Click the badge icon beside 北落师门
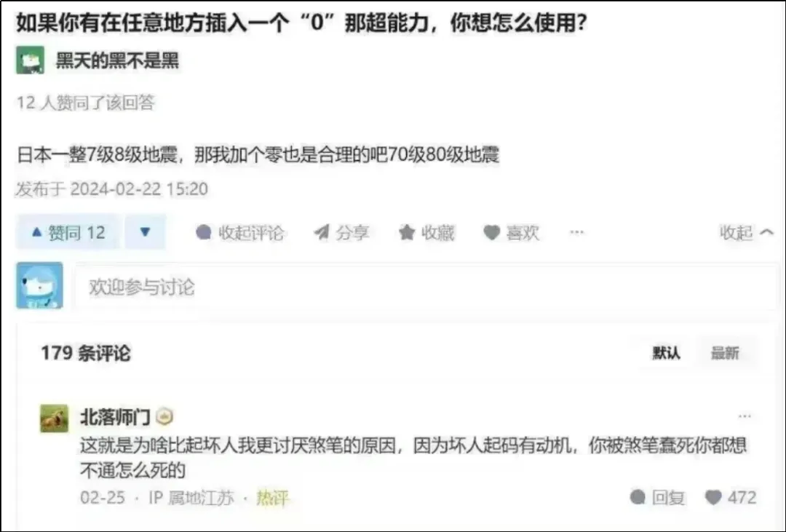Screen dimensions: 786x532 164,416
